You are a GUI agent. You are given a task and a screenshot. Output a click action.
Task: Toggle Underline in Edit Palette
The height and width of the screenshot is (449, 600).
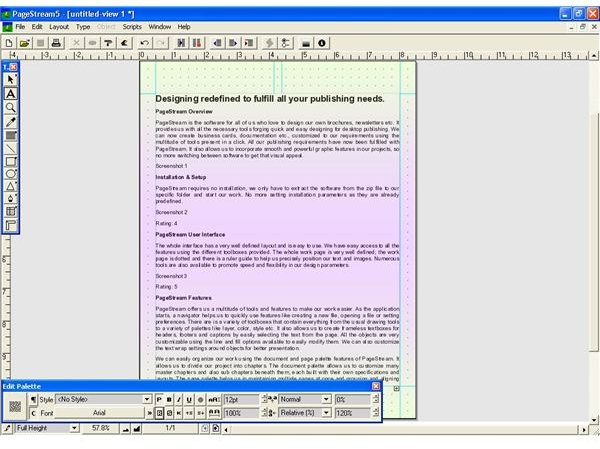pos(189,400)
